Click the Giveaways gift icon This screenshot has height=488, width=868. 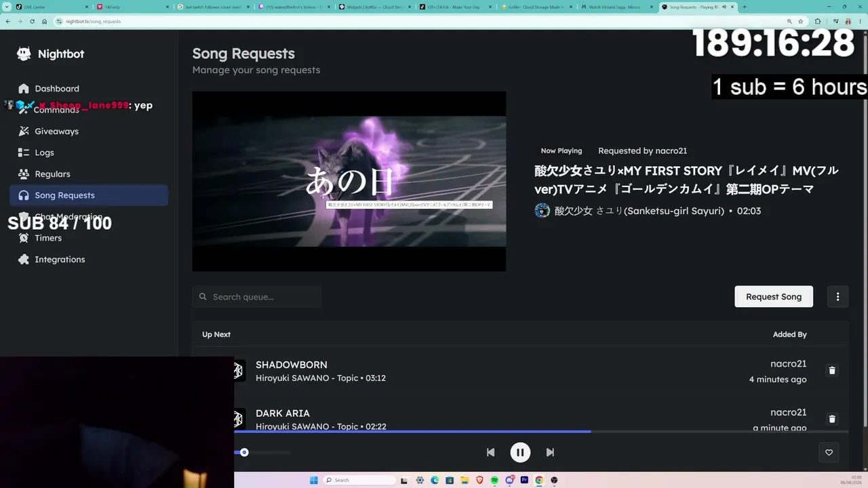24,131
